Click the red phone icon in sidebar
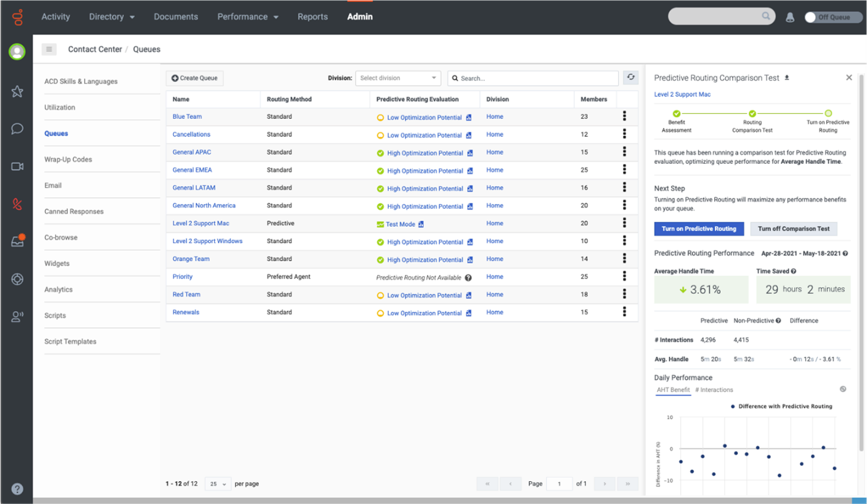The width and height of the screenshot is (867, 504). click(17, 201)
